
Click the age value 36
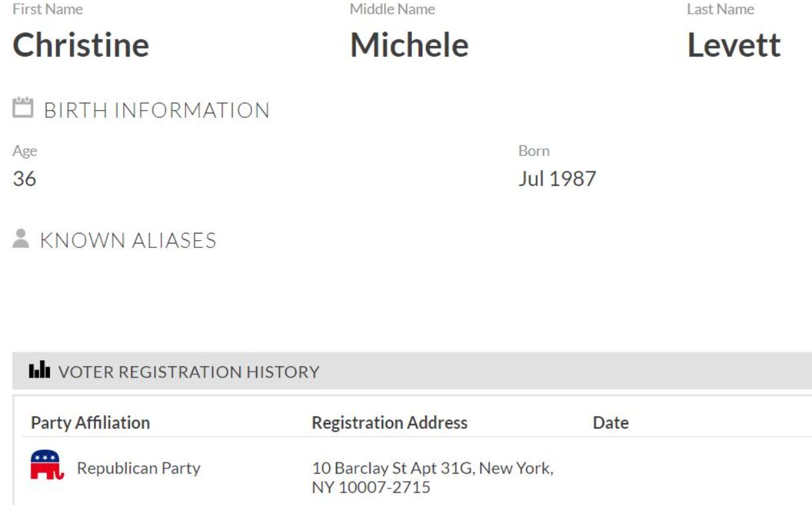click(25, 179)
